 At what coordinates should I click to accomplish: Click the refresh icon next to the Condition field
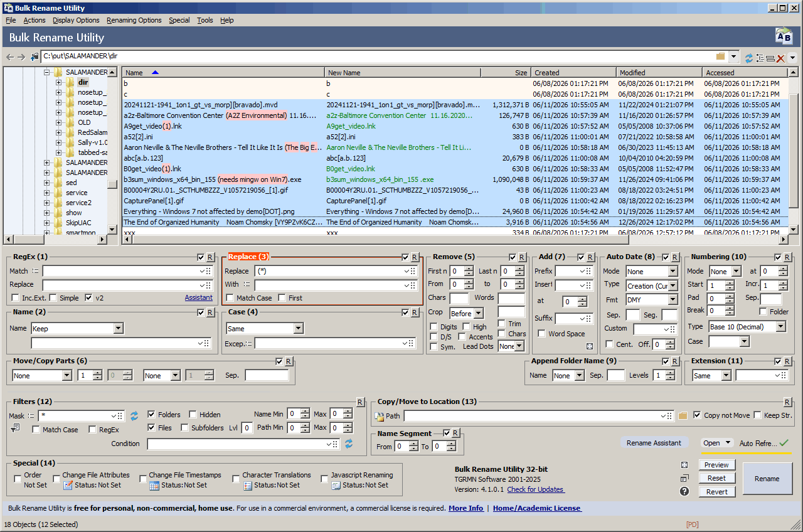(x=349, y=444)
